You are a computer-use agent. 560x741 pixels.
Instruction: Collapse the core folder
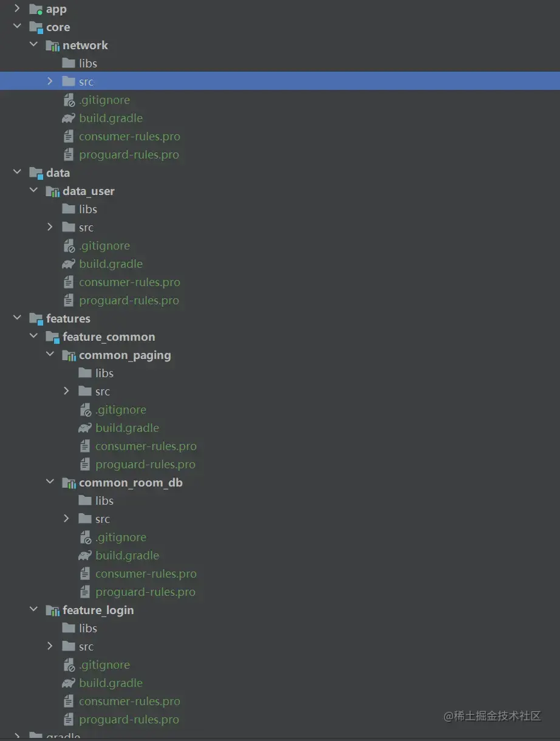(17, 27)
